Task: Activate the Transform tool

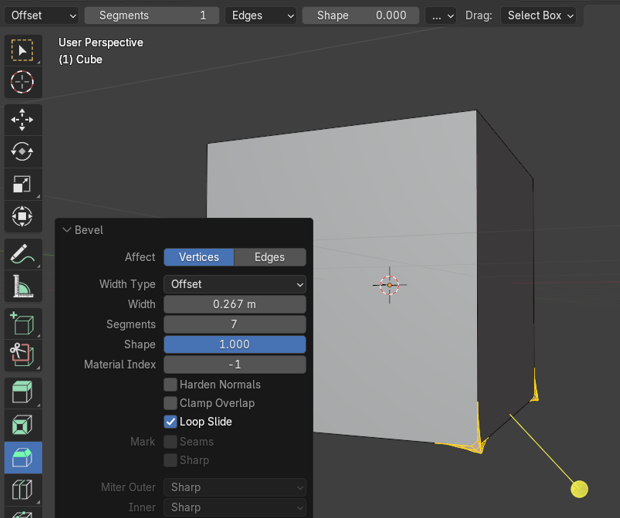Action: 22,216
